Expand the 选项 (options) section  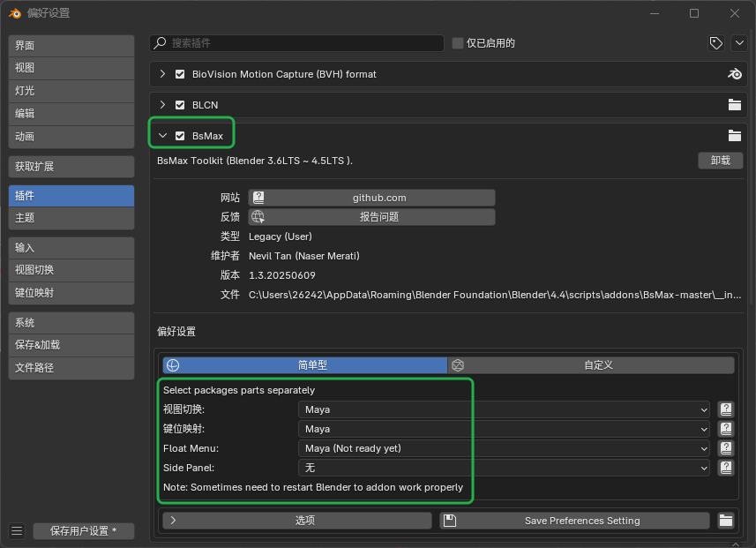pyautogui.click(x=297, y=521)
